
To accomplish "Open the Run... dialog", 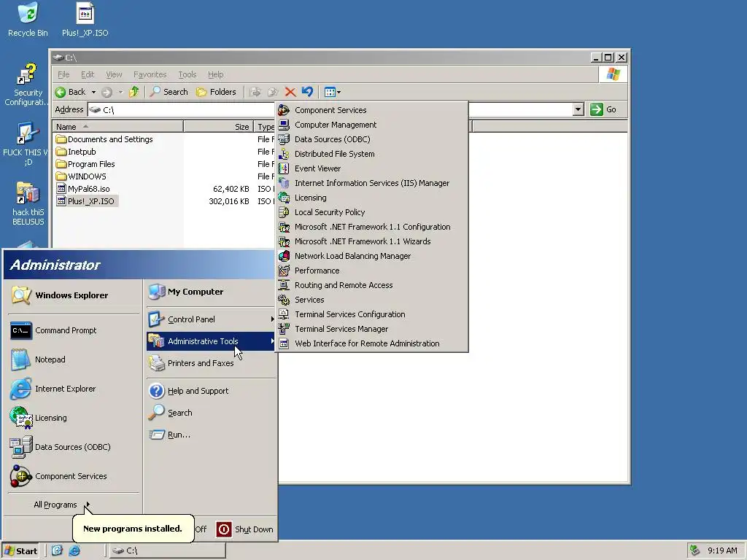I will coord(211,435).
